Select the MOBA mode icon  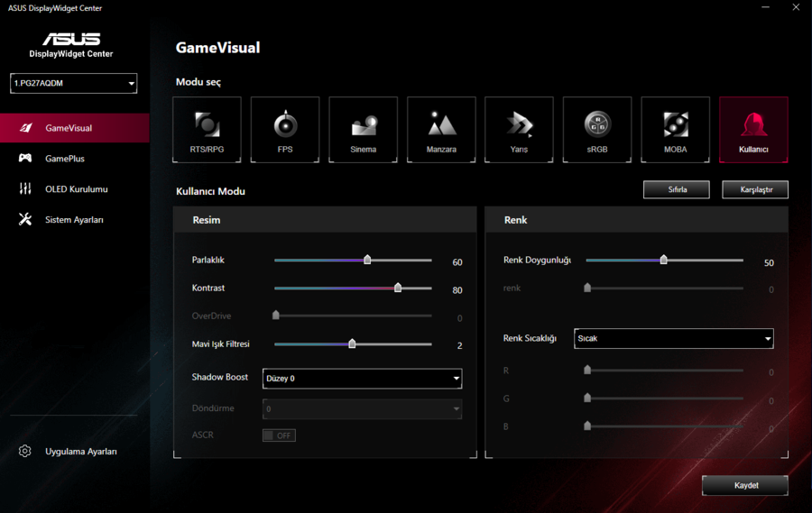pyautogui.click(x=675, y=130)
